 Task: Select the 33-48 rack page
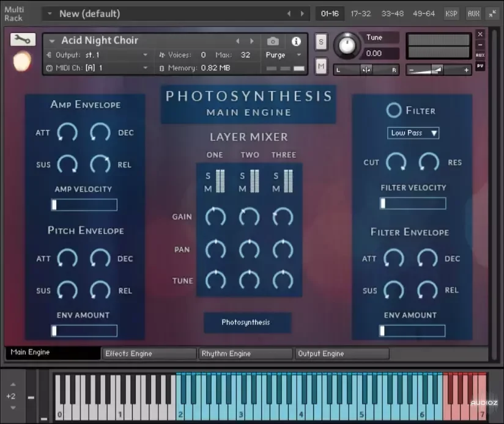(x=393, y=14)
